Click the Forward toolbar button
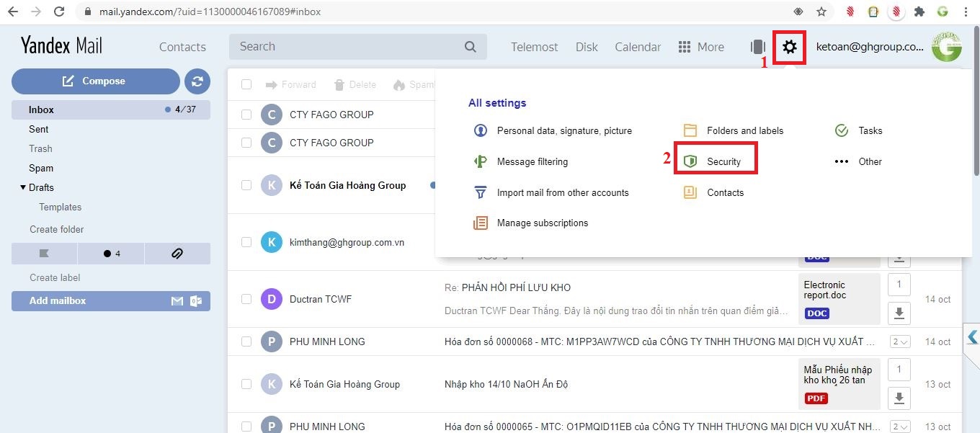This screenshot has width=980, height=433. [x=290, y=85]
